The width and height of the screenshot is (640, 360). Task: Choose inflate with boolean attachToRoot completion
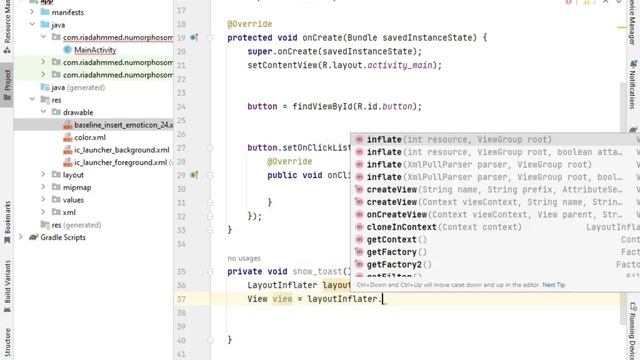point(495,152)
